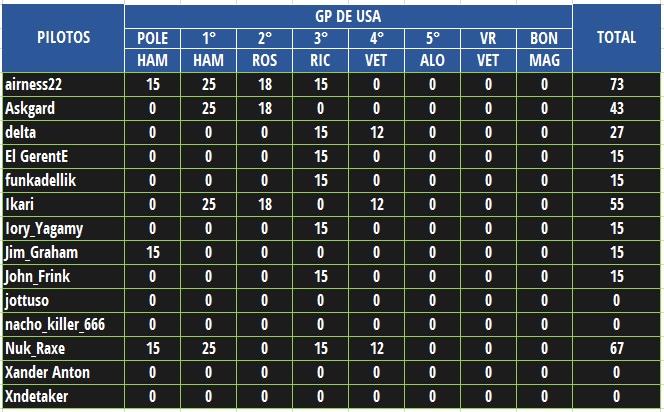This screenshot has height=412, width=664.
Task: Select the PILOTOS header cell
Action: (63, 38)
